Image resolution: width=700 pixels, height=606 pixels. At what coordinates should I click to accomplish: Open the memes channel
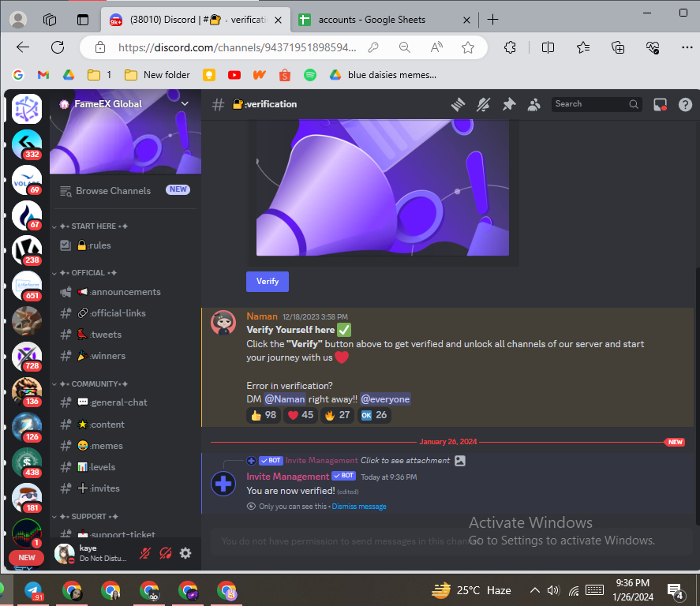(x=125, y=446)
